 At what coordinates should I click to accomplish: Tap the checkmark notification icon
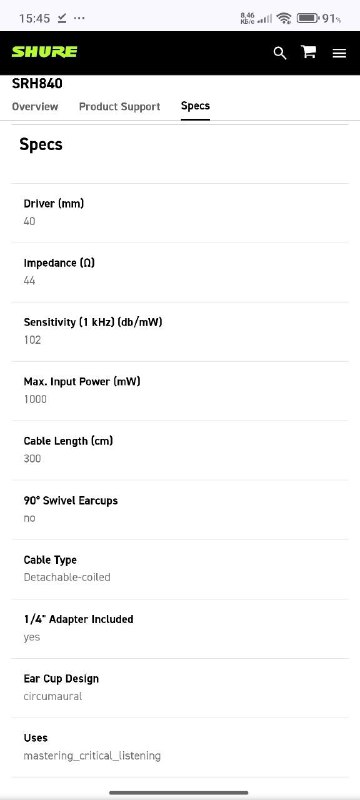[62, 18]
